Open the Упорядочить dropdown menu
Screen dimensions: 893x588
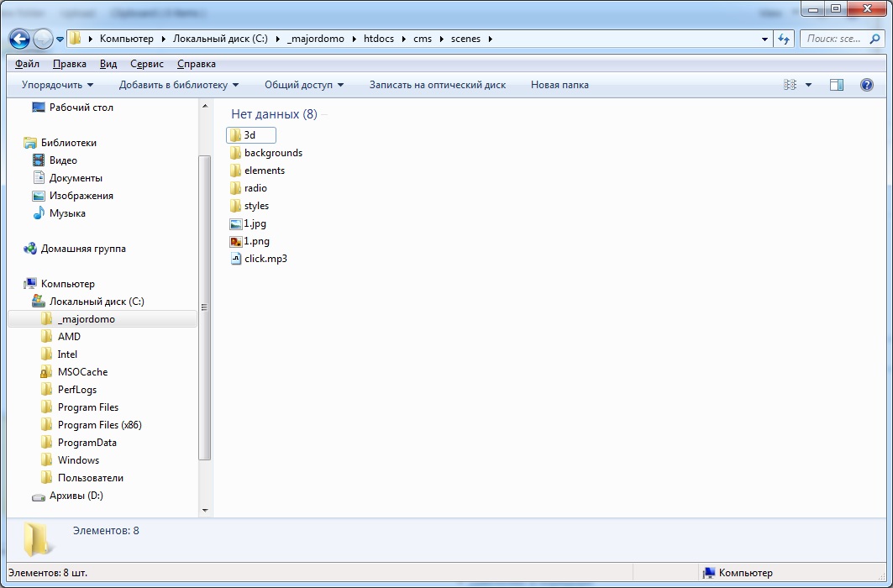[57, 85]
